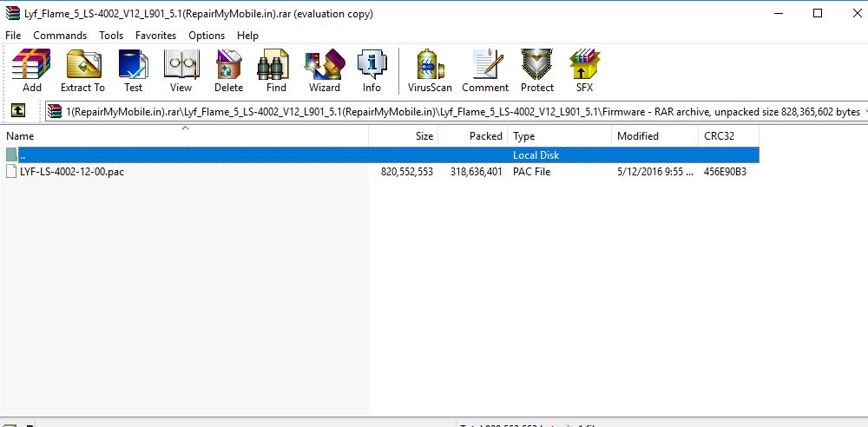Minimize the WinRAR window
Viewport: 868px width, 427px height.
(779, 14)
